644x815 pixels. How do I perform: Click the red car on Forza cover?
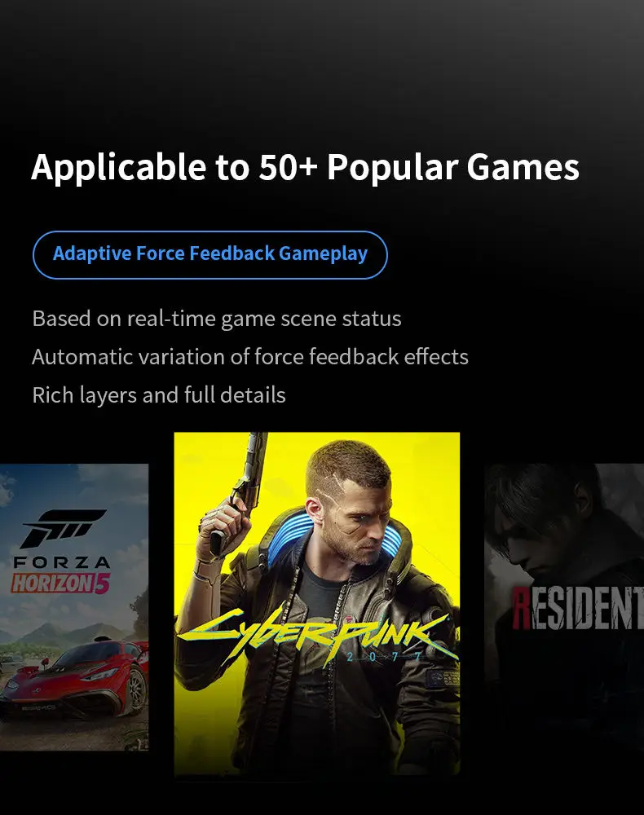[74, 678]
